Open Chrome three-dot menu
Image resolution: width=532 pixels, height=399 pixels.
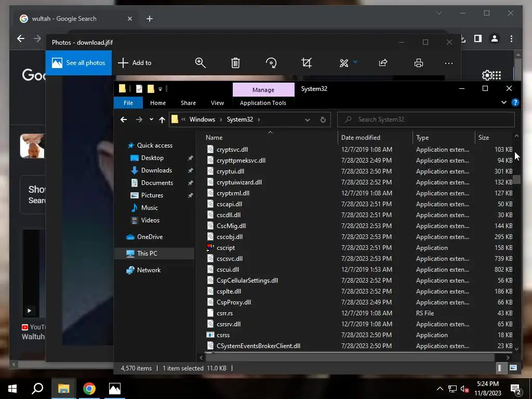click(511, 38)
